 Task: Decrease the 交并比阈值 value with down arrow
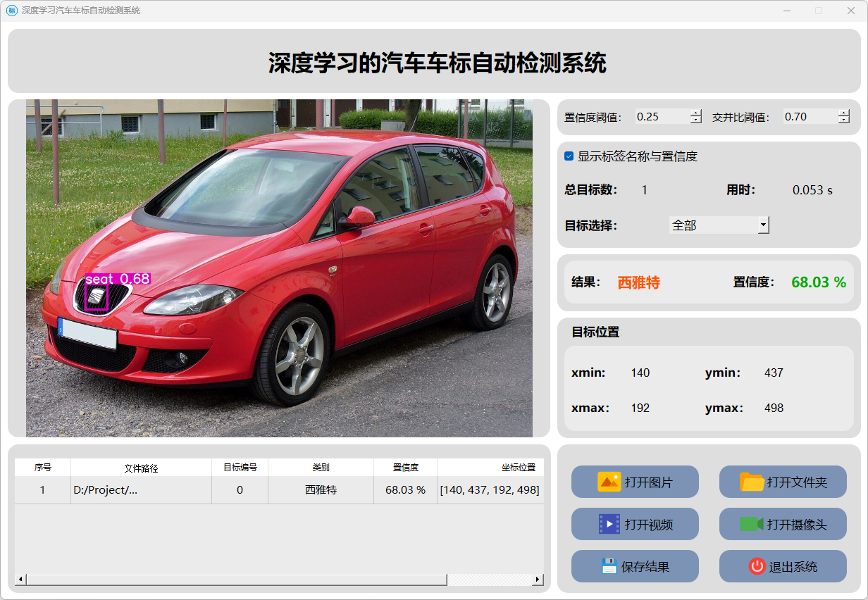844,120
